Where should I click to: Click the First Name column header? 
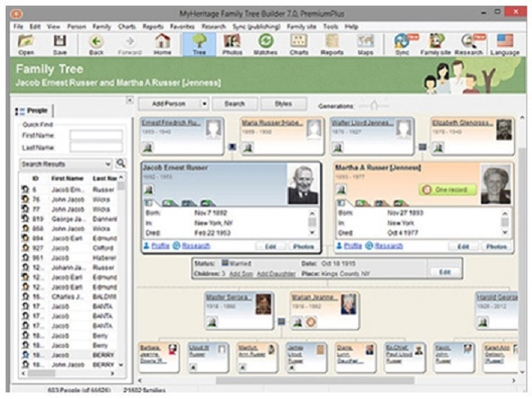pyautogui.click(x=67, y=179)
